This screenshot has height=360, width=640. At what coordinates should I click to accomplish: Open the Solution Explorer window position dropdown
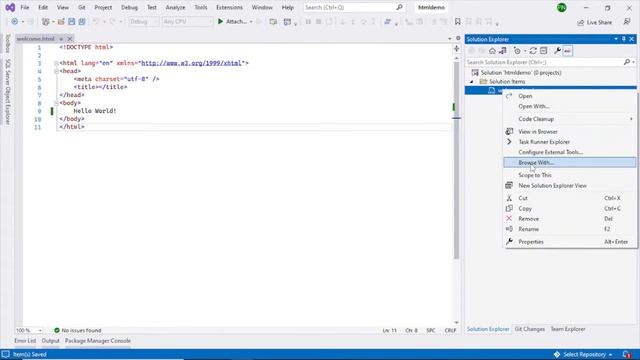616,39
